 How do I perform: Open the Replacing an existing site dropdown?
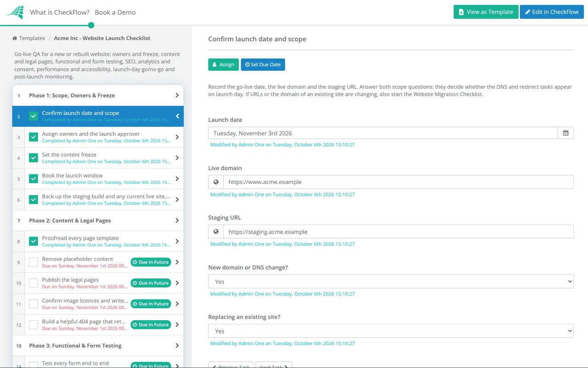[391, 331]
